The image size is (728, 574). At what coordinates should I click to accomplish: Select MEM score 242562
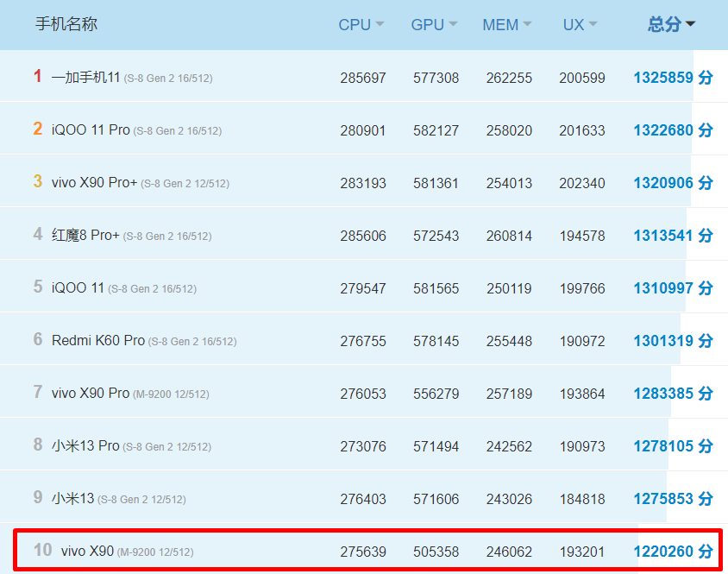(509, 446)
